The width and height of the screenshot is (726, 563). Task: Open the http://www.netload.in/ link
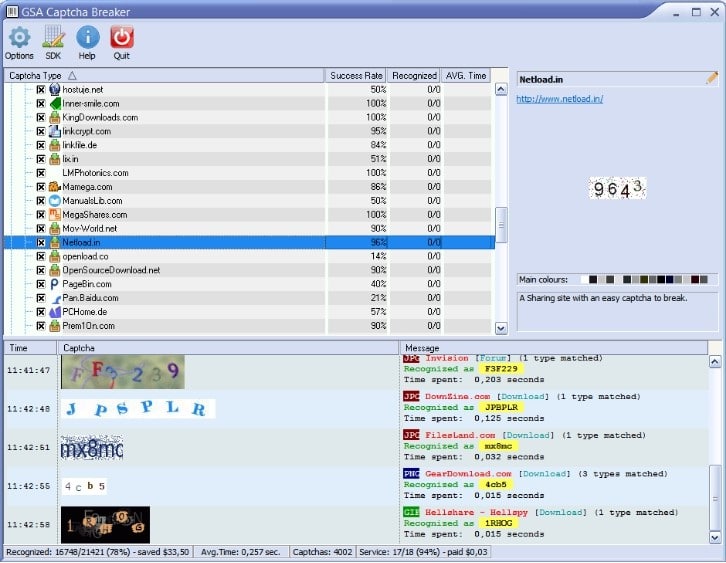[559, 99]
